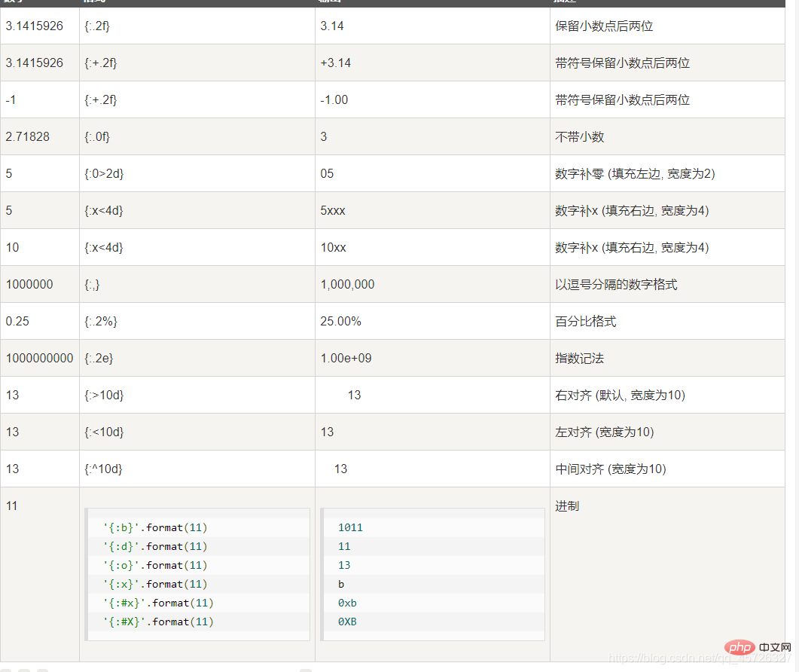Image resolution: width=799 pixels, height=672 pixels.
Task: Click the 1000000000 number cell
Action: (39, 358)
